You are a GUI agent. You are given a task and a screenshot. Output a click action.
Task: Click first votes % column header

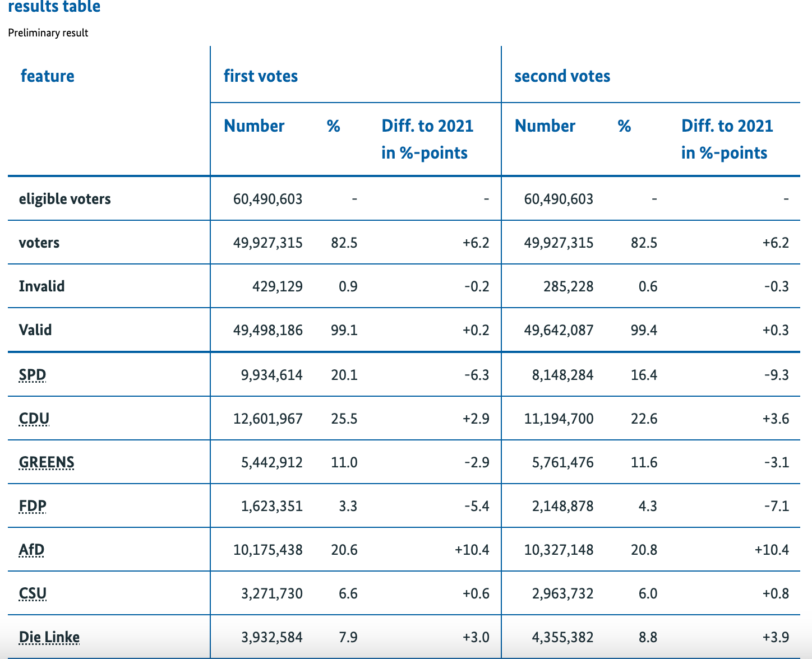coord(334,126)
